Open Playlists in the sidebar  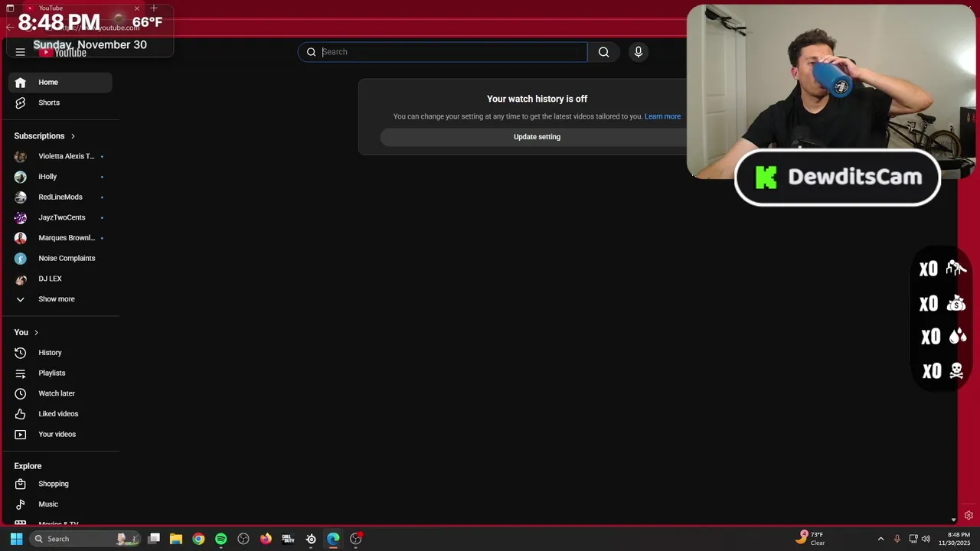[60, 373]
